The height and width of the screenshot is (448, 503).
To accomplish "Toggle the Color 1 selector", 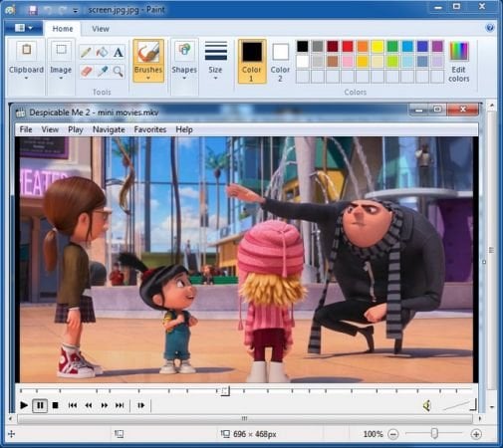I will coord(252,61).
